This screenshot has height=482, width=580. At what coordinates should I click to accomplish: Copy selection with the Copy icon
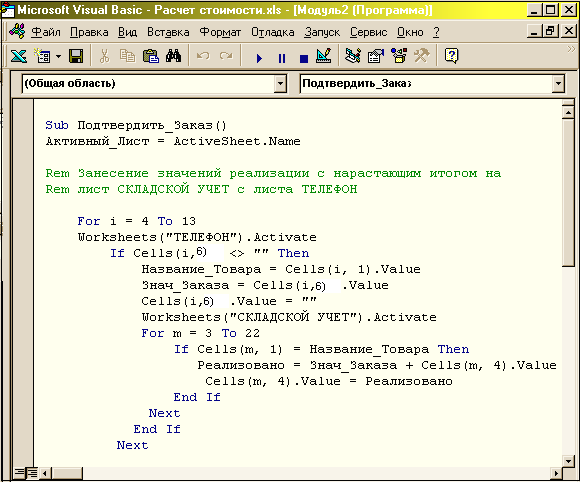click(127, 56)
